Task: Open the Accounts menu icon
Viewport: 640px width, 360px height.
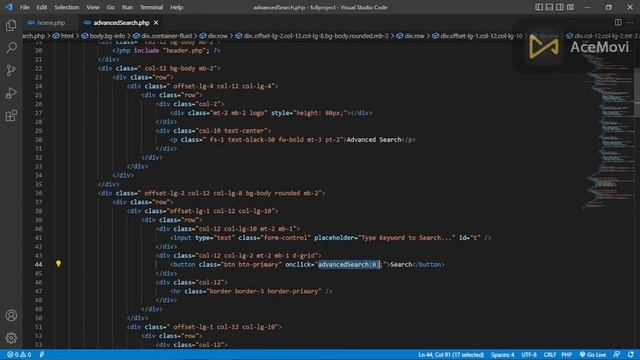Action: (x=11, y=316)
